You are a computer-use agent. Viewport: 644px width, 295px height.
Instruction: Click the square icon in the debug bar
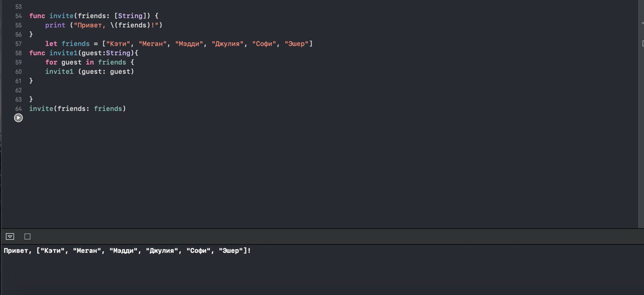point(28,236)
